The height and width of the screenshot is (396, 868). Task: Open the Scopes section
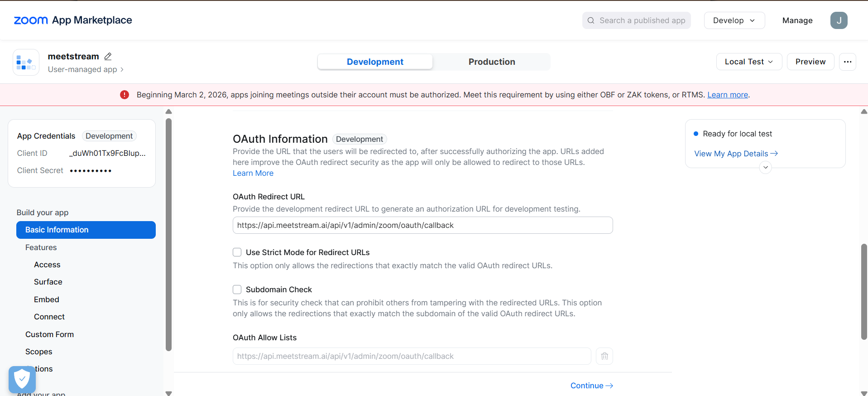coord(39,352)
